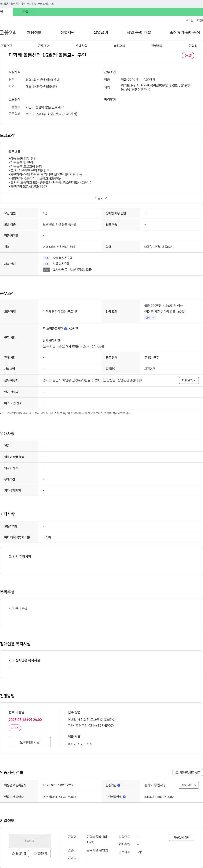The width and height of the screenshot is (203, 868).
Task: Select certification number KJKX002507030002
Action: (x=159, y=797)
